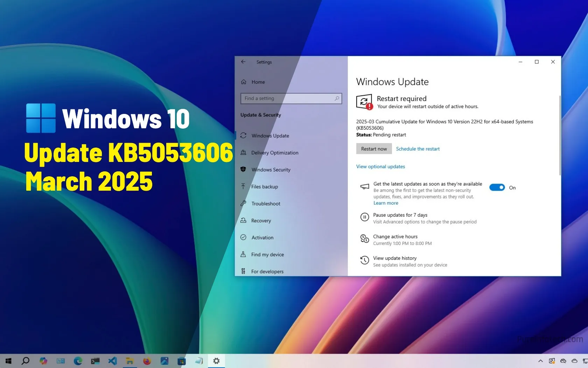Expand the system tray hidden icons chevron
This screenshot has width=588, height=368.
click(x=540, y=361)
